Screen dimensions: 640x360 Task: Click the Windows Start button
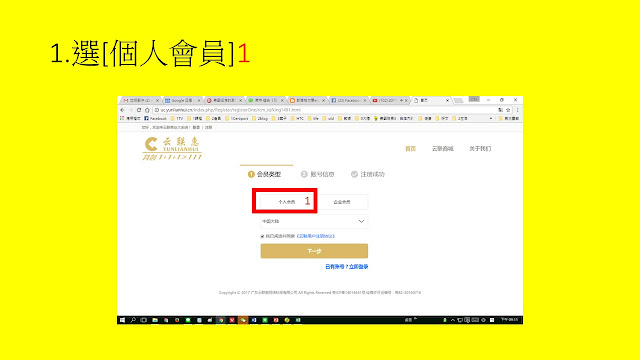click(122, 320)
